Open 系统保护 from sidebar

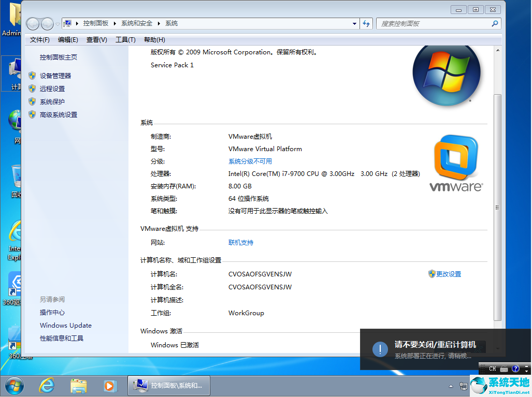tap(52, 101)
